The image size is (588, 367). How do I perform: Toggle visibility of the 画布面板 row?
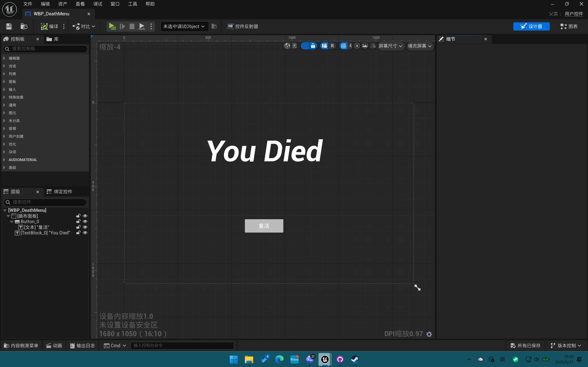[85, 216]
